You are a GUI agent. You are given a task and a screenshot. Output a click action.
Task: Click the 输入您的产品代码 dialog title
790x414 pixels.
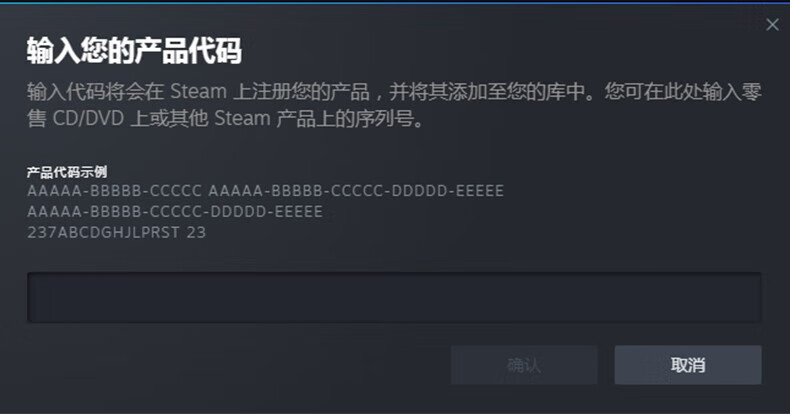tap(134, 50)
